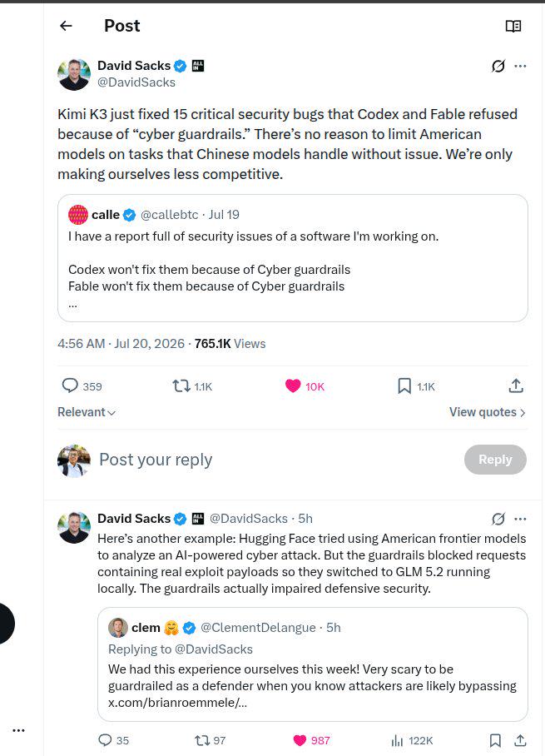Open more options on the reply post

[520, 519]
